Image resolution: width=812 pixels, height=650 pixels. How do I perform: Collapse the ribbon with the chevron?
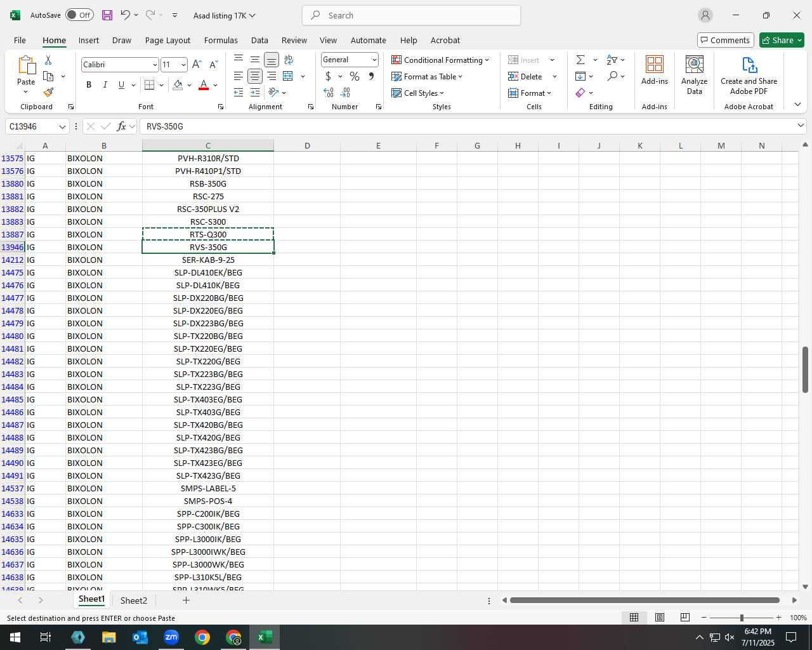pyautogui.click(x=797, y=104)
